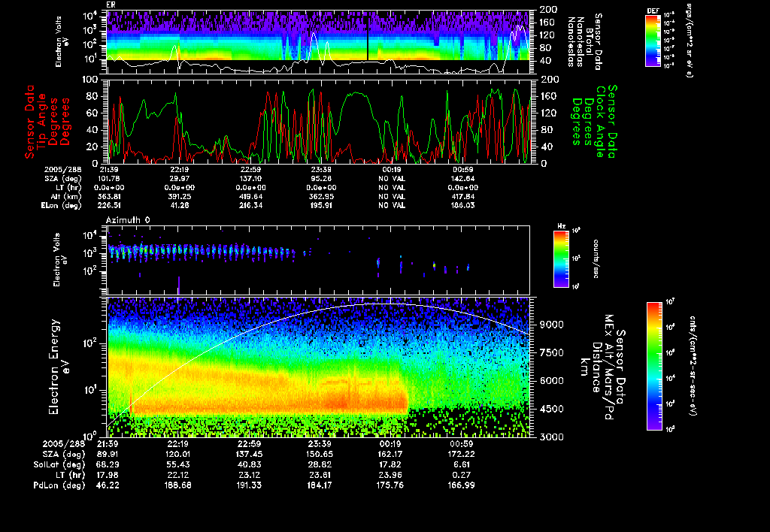Screen dimensions: 770x532
Task: Click the SZA value 89.91
Action: click(106, 454)
